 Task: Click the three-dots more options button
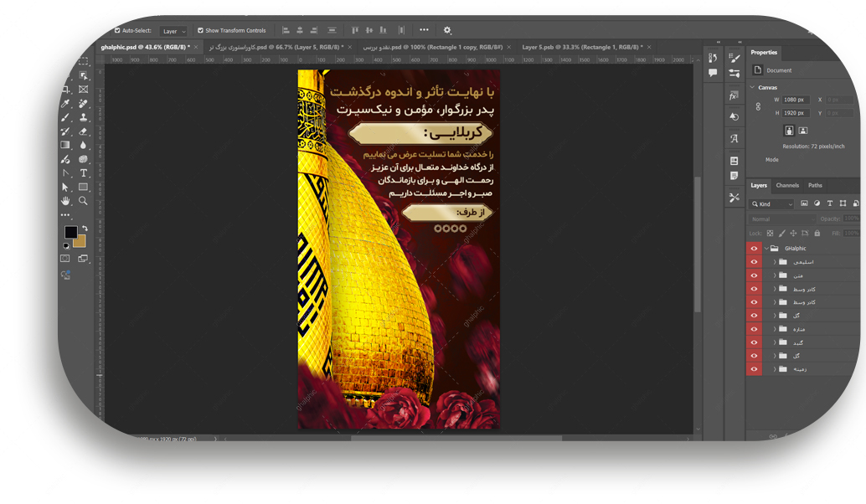point(424,30)
